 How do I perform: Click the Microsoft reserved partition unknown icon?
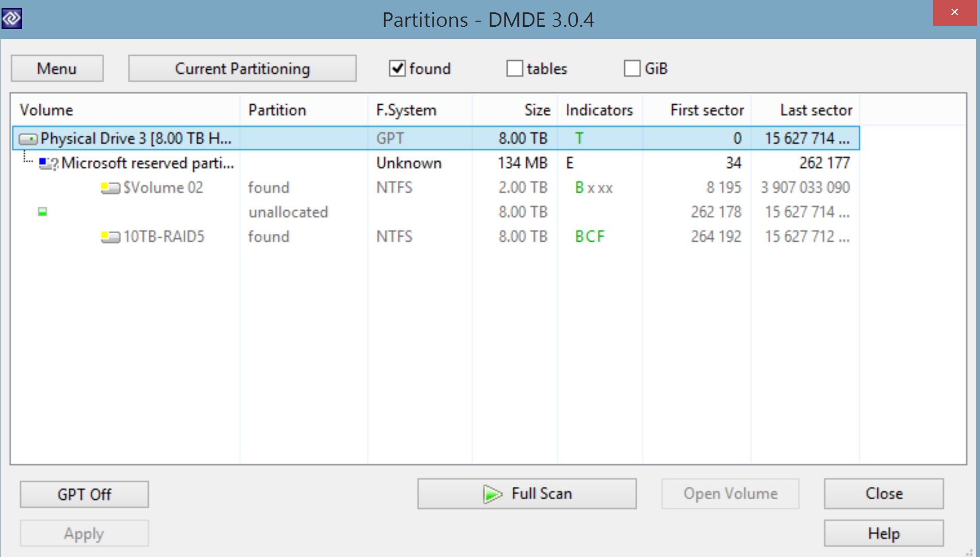coord(49,164)
